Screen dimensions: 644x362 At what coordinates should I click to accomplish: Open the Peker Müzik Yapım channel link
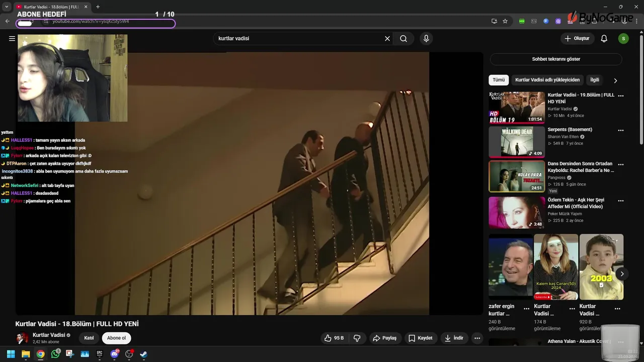pos(565,214)
